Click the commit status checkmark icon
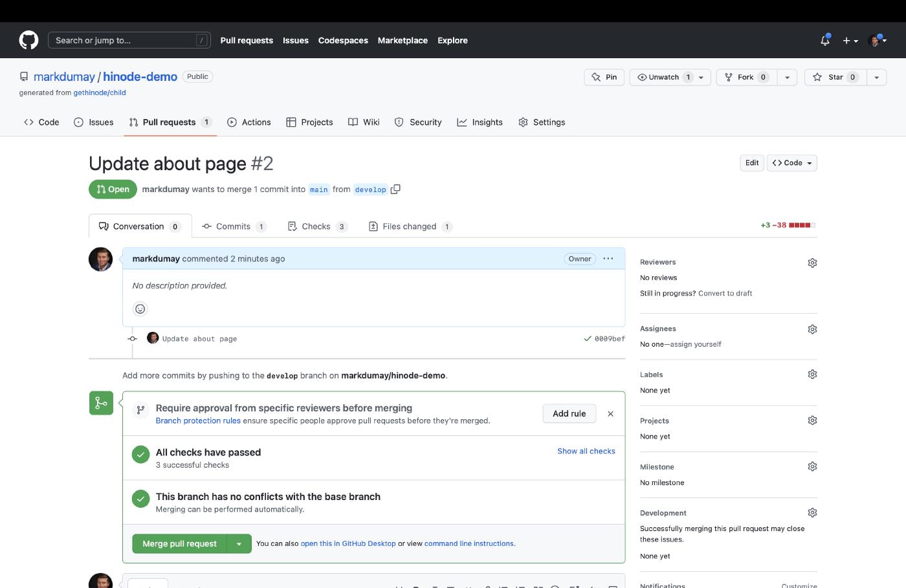 point(588,338)
